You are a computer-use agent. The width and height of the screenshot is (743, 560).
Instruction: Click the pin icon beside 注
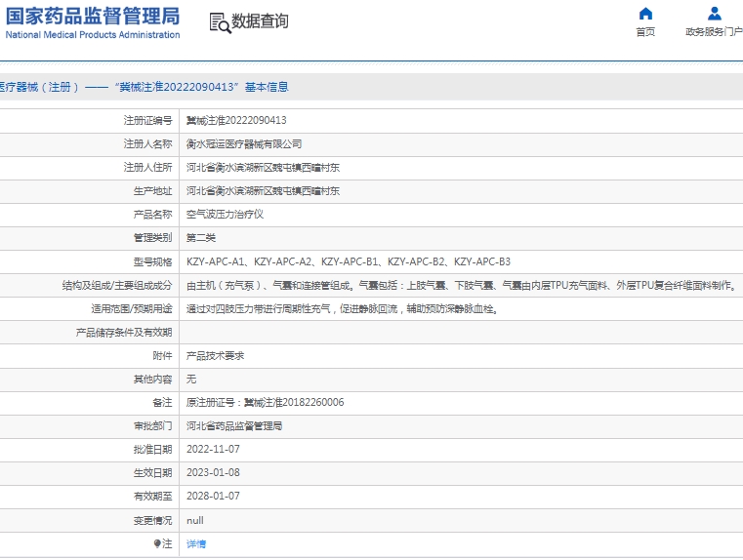pyautogui.click(x=157, y=543)
